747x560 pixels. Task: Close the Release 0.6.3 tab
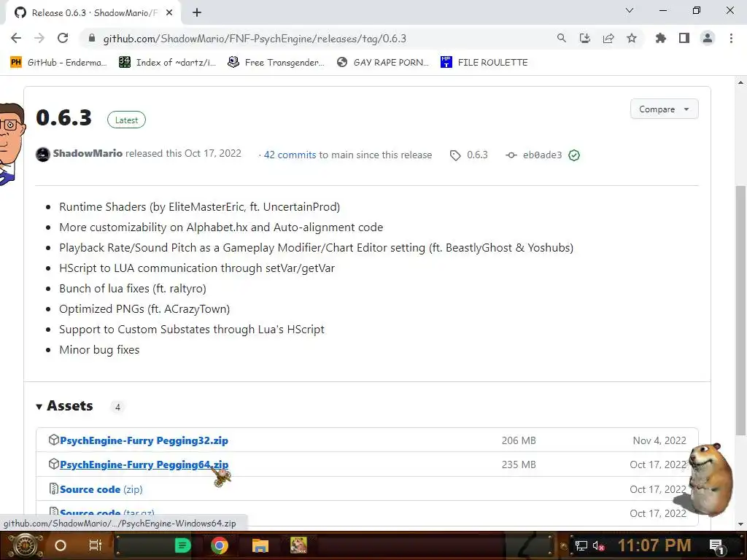click(169, 13)
